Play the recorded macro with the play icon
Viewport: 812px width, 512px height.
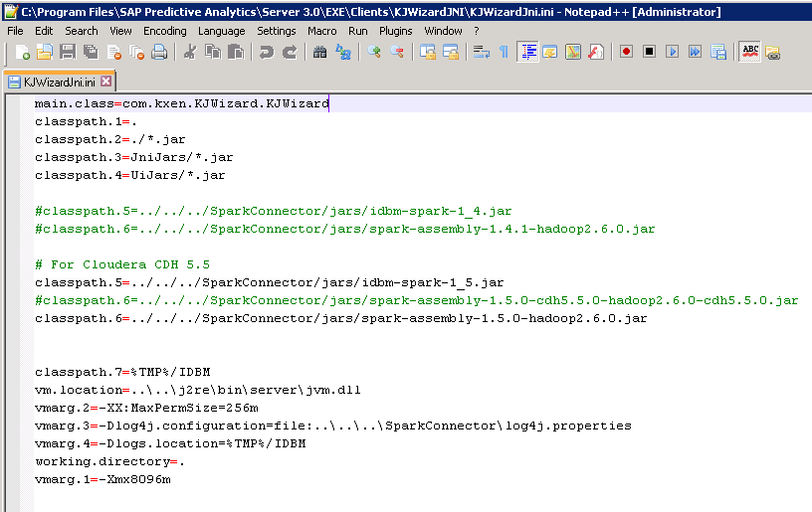point(672,52)
